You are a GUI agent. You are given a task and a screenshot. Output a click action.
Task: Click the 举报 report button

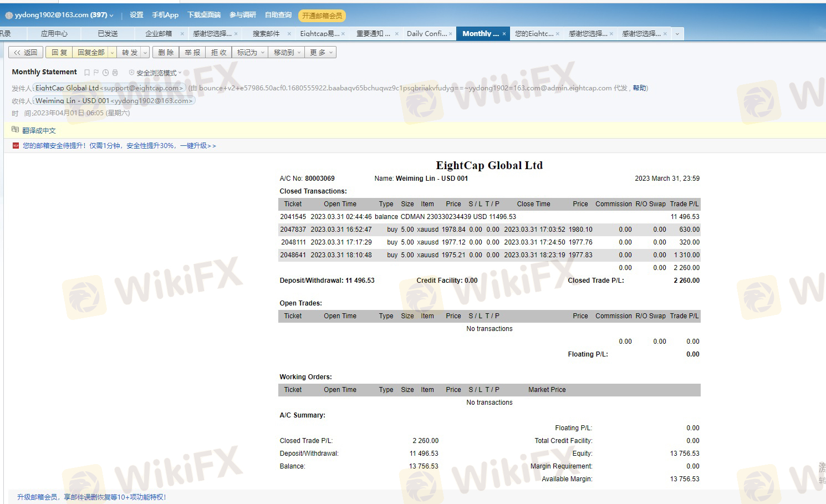point(192,53)
